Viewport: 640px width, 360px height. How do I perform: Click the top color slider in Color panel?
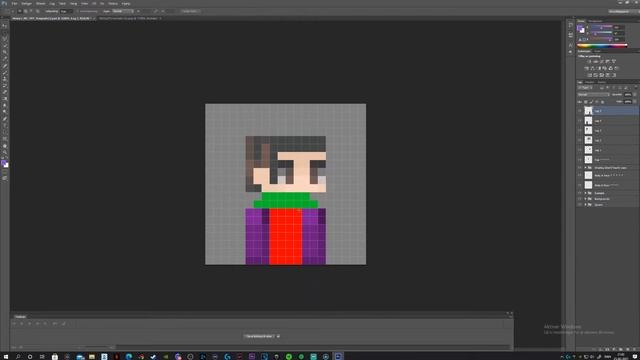(x=602, y=27)
